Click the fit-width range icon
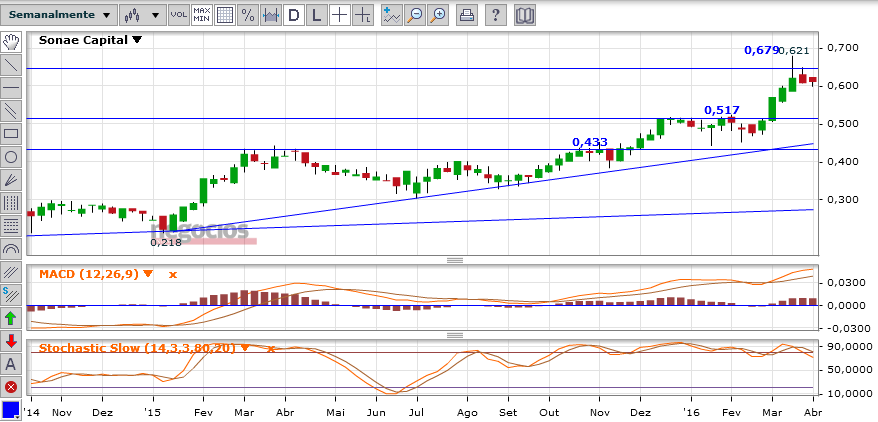 [271, 15]
